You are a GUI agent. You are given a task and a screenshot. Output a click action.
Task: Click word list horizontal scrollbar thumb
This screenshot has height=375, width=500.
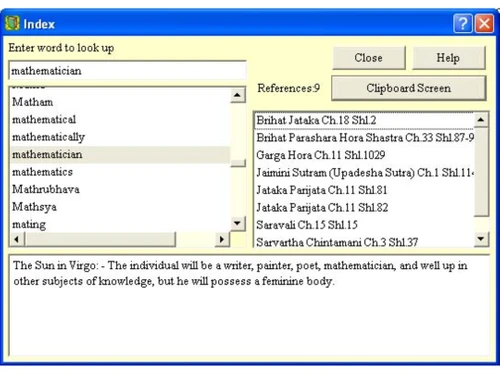coord(100,239)
